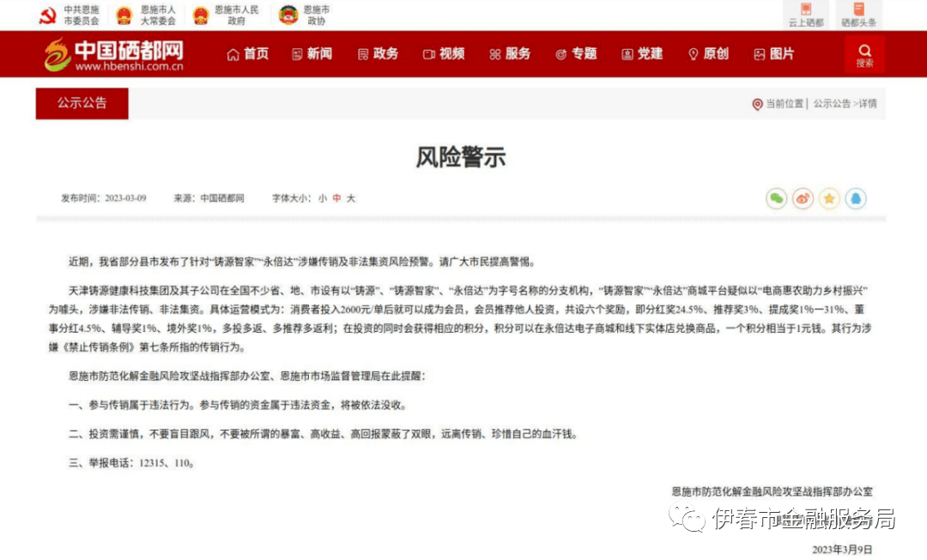Share the article via WeChat icon
This screenshot has height=560, width=927.
776,198
